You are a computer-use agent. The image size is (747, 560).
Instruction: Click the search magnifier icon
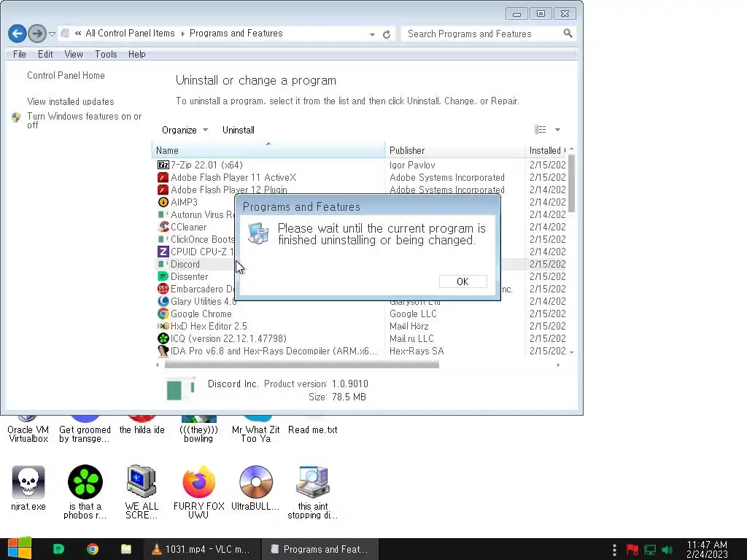[568, 34]
